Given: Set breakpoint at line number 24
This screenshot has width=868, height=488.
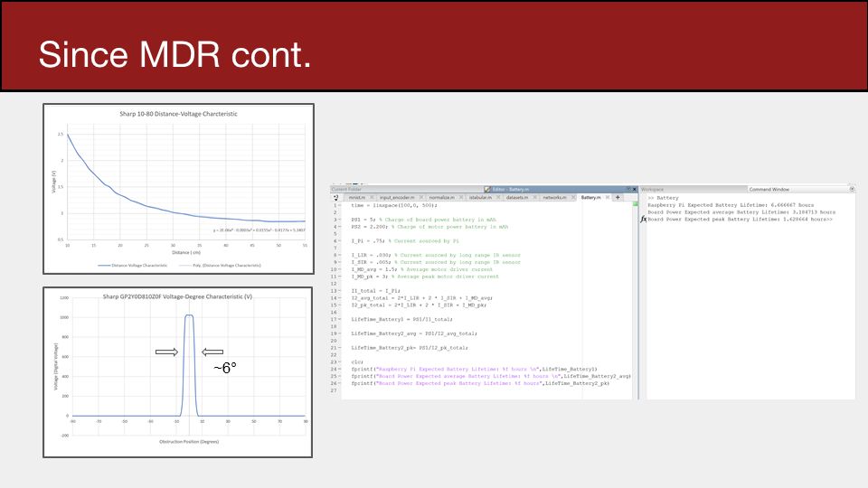Looking at the screenshot, I should (334, 369).
